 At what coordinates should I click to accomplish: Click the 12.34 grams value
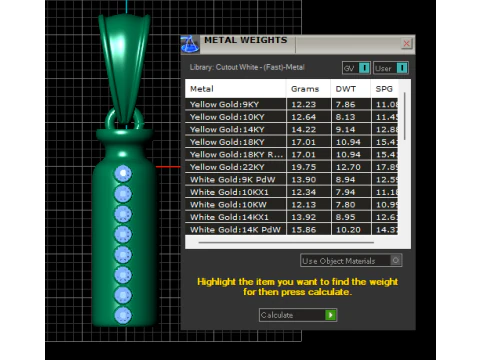pyautogui.click(x=303, y=192)
